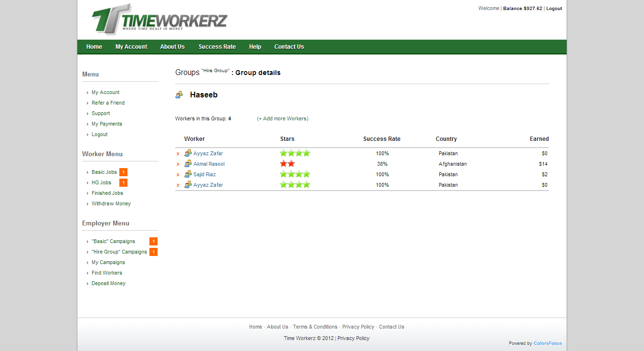This screenshot has height=351, width=644.
Task: Click the Success Rate column header
Action: 382,139
